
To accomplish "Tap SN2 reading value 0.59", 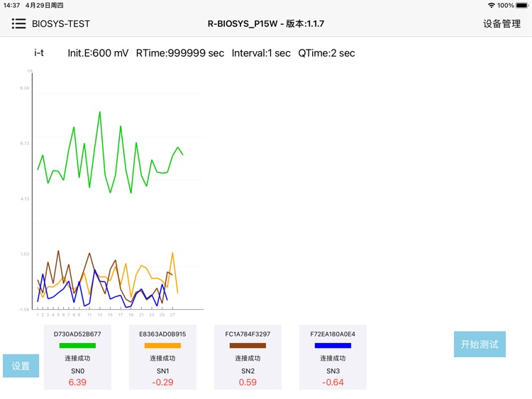I will click(x=248, y=383).
